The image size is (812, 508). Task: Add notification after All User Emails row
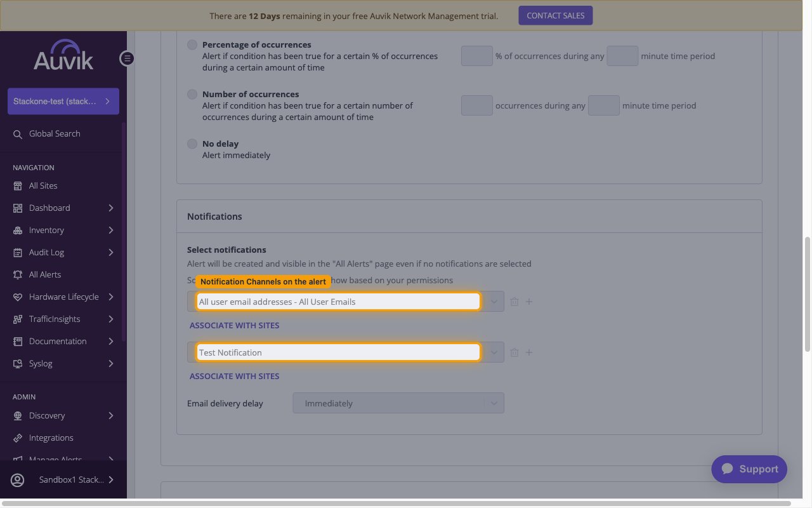point(529,302)
